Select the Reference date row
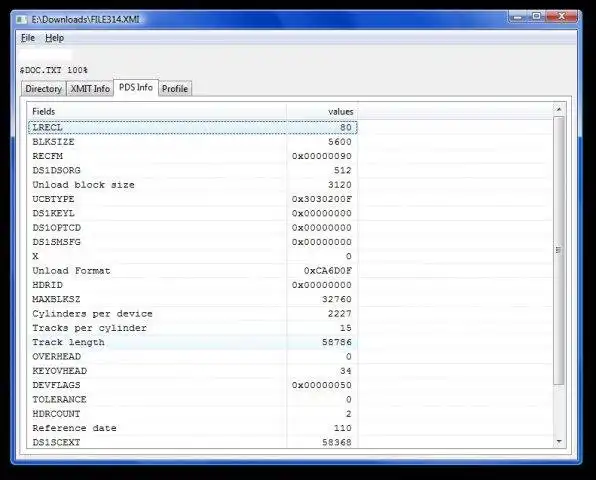The height and width of the screenshot is (480, 596). tap(193, 428)
